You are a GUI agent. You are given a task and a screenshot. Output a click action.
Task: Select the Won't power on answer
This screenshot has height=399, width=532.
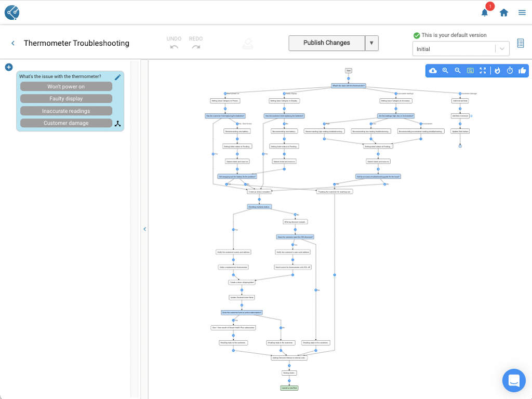66,87
